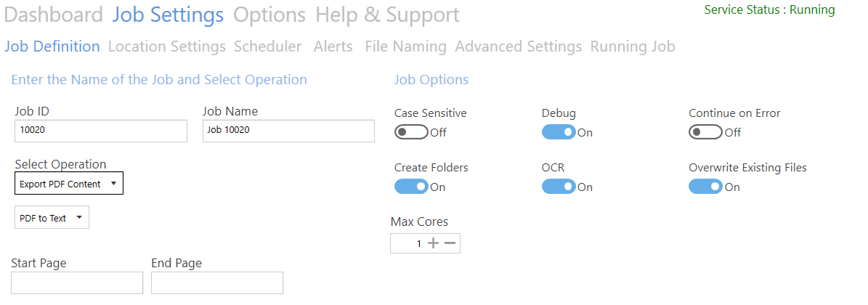
Task: Open Help & Support section
Action: coord(387,15)
